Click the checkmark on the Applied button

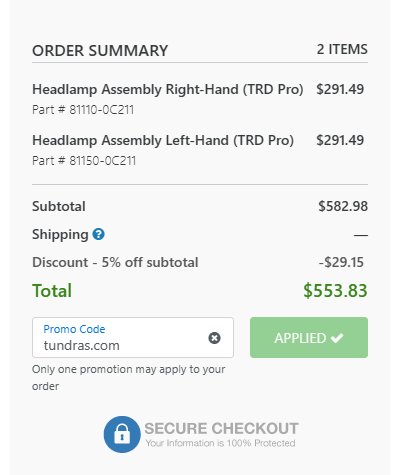(337, 338)
